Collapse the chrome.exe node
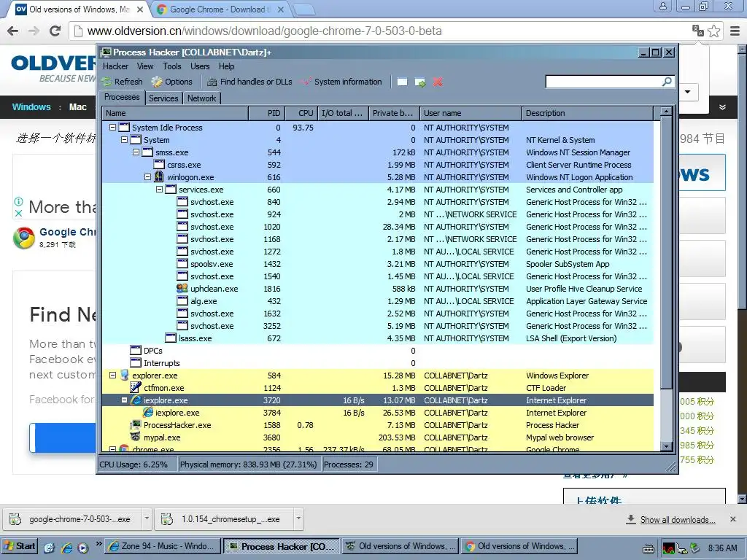The image size is (747, 560). (112, 449)
